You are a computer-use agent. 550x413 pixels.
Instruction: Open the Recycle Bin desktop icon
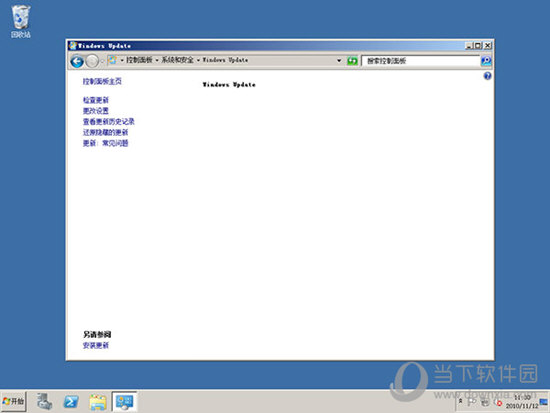tap(20, 21)
